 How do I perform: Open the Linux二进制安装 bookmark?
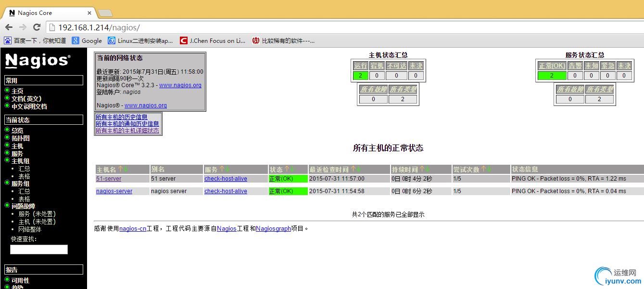click(140, 41)
